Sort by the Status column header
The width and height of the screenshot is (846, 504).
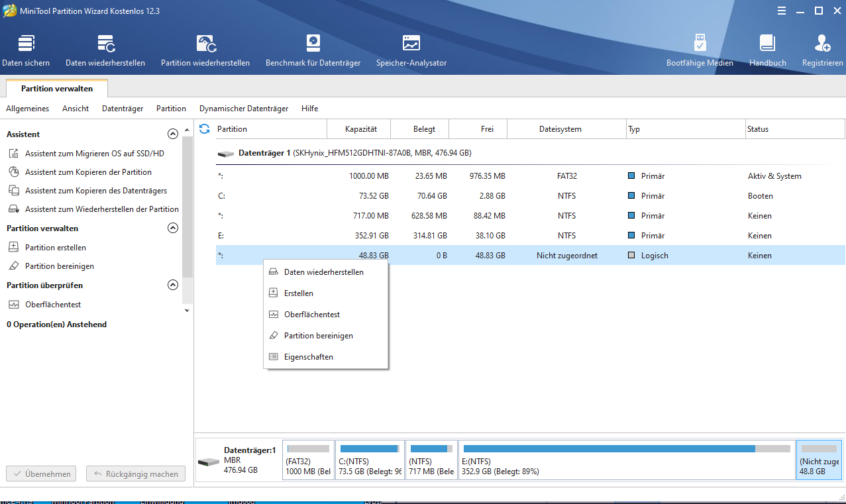tap(795, 129)
